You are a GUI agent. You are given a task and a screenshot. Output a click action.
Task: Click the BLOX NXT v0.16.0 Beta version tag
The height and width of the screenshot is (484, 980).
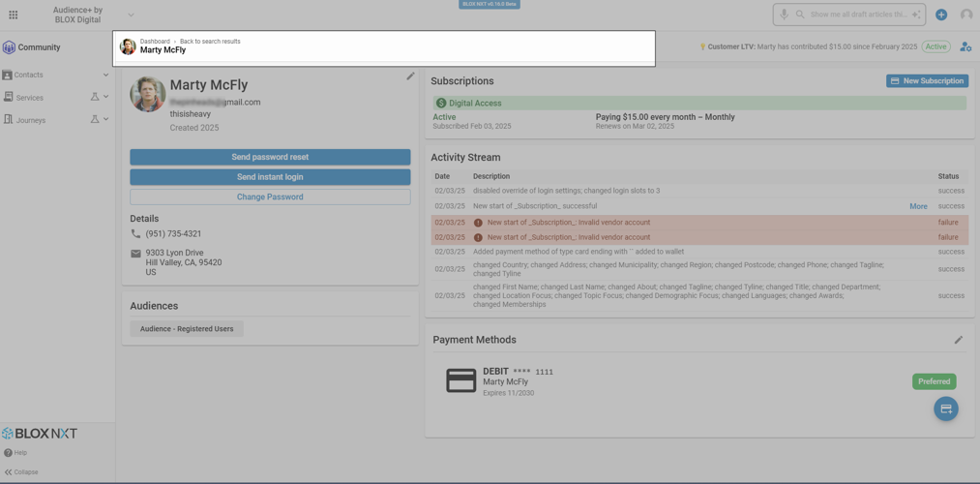click(490, 4)
